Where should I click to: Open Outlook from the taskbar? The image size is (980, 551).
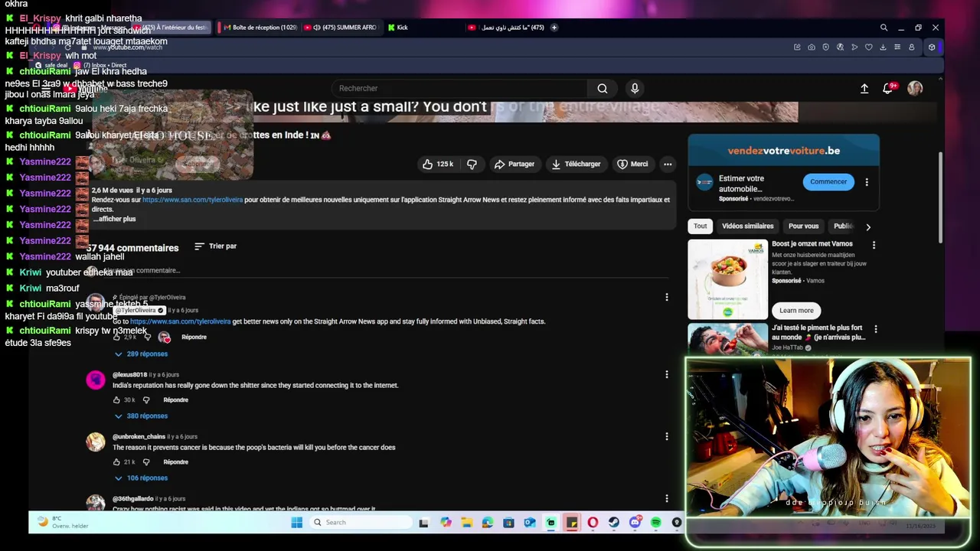tap(529, 523)
